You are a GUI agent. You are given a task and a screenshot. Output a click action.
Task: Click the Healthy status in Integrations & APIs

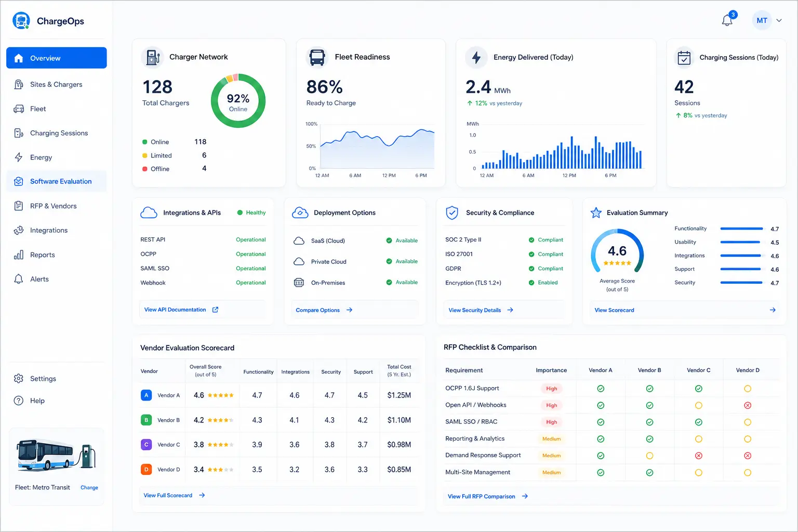tap(251, 212)
